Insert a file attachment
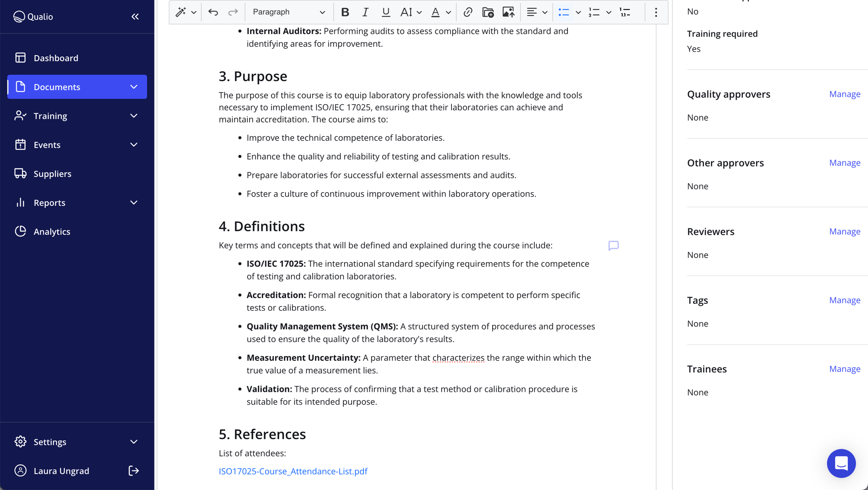This screenshot has width=868, height=490. (x=488, y=12)
